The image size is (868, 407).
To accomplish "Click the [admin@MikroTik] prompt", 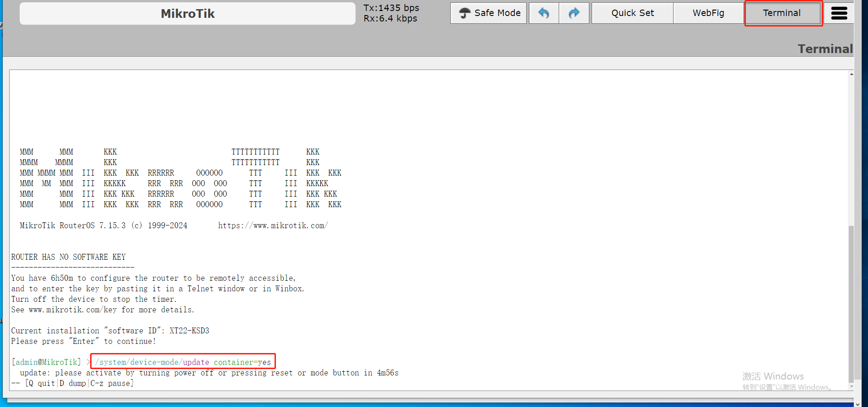I will pos(46,362).
